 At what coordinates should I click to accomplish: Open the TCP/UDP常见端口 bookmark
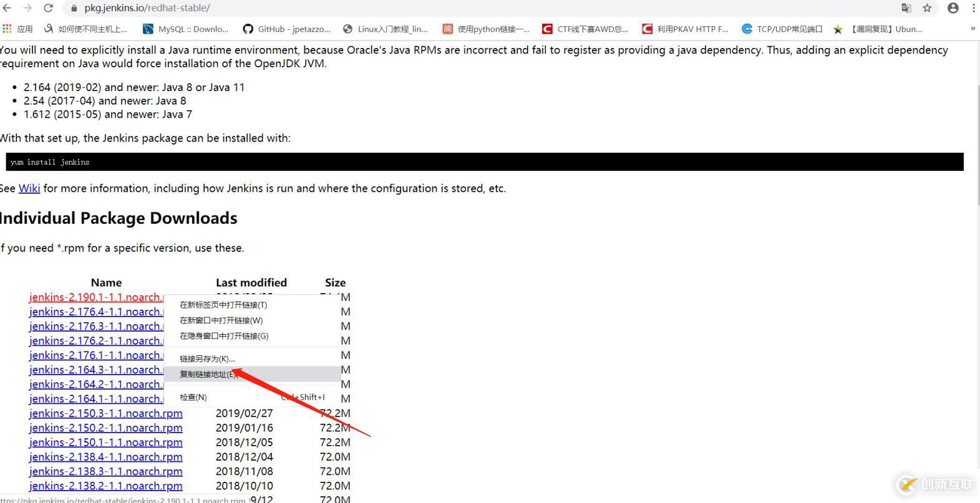tap(782, 29)
